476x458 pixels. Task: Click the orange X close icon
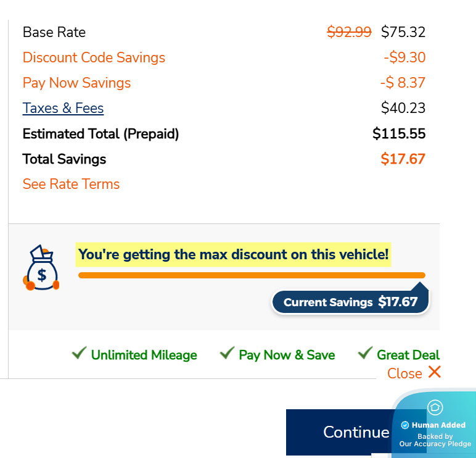tap(435, 372)
